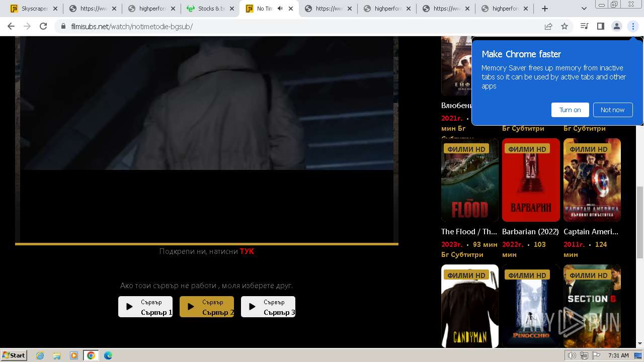
Task: Open Chrome profile avatar
Action: click(616, 26)
